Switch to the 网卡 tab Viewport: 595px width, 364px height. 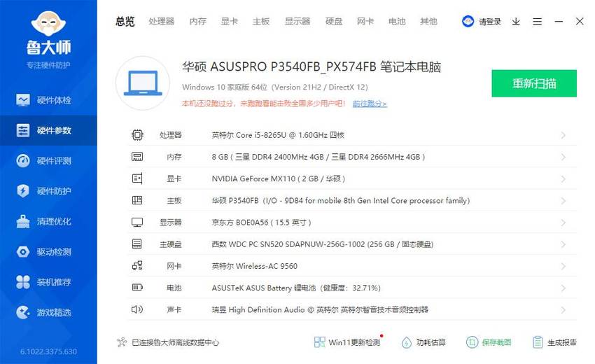click(365, 21)
